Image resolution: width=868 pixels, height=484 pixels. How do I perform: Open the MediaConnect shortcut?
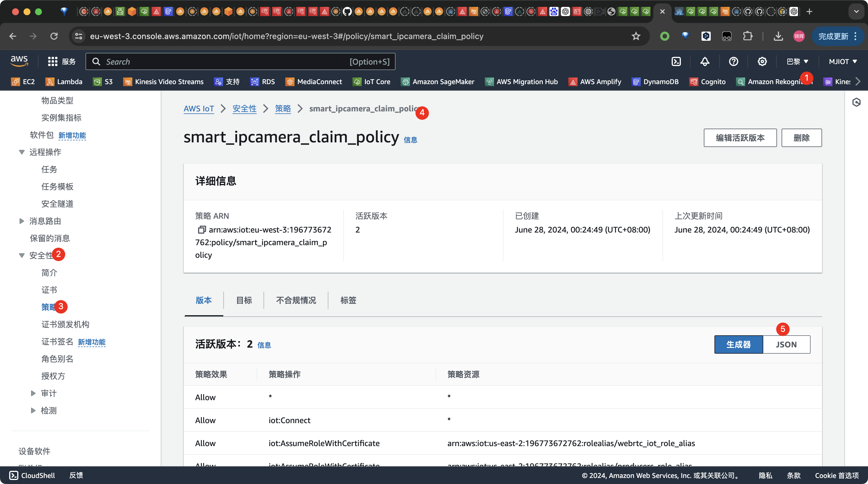coord(314,82)
